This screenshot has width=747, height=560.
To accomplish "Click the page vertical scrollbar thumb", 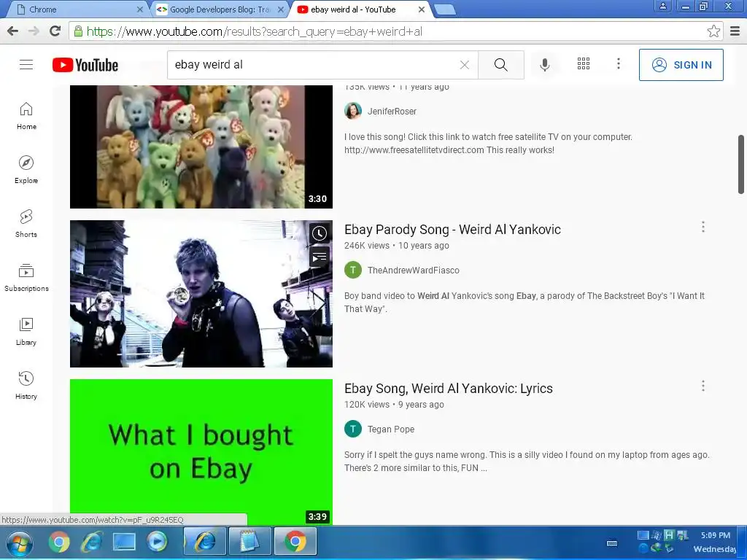I will 741,164.
